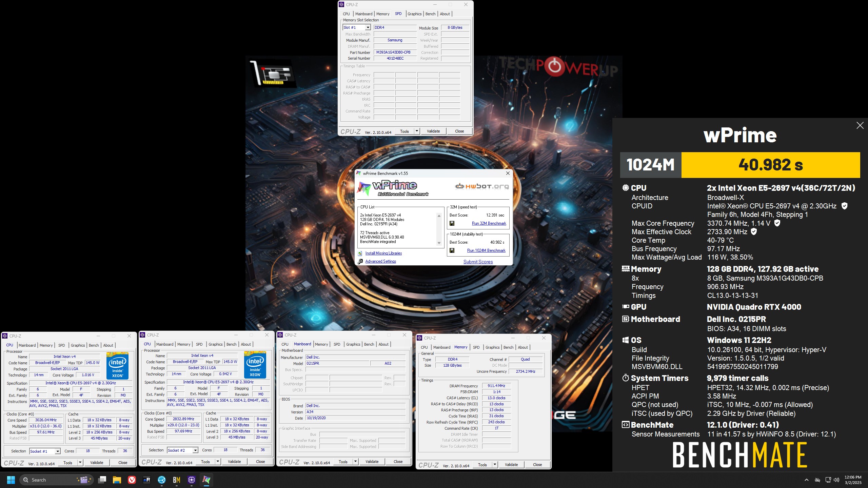Click the floppy save icon for 1024M score
This screenshot has width=868, height=488.
coord(452,250)
